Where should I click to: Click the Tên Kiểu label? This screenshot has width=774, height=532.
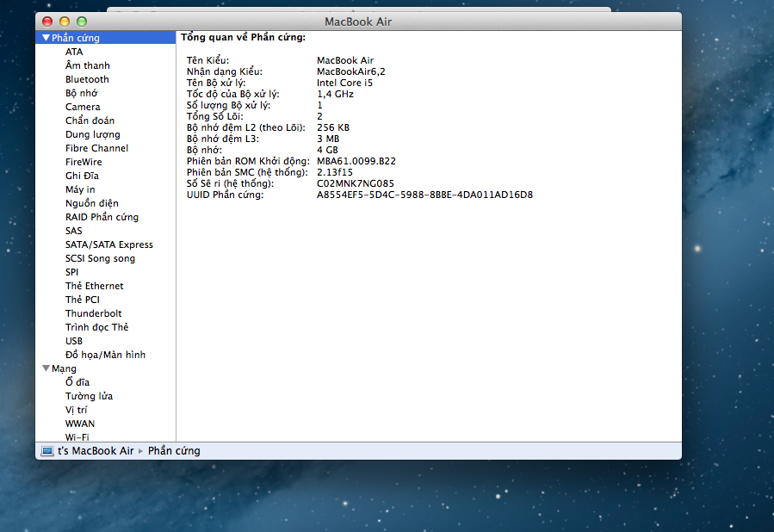pyautogui.click(x=207, y=61)
